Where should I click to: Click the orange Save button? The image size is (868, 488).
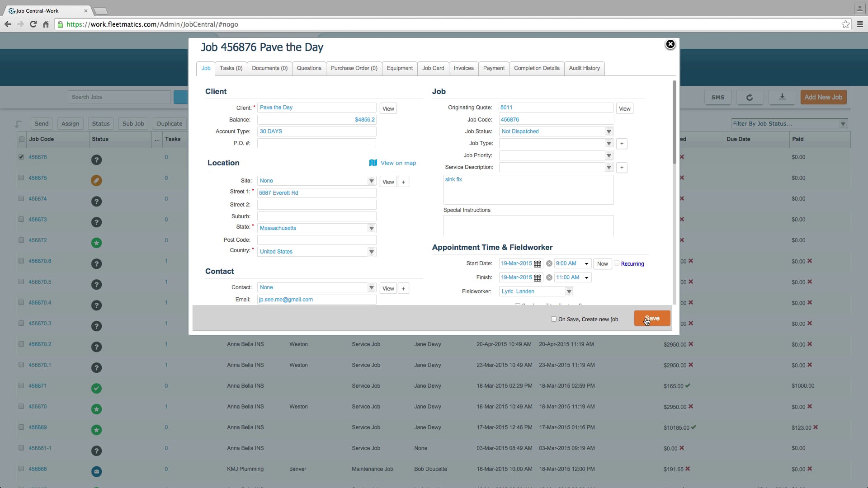click(x=652, y=319)
